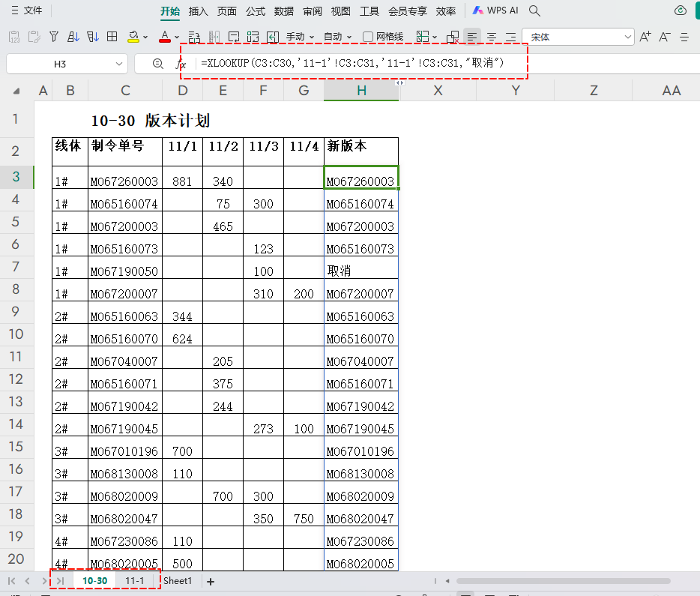Click the cloud sync icon
The height and width of the screenshot is (596, 700).
681,10
